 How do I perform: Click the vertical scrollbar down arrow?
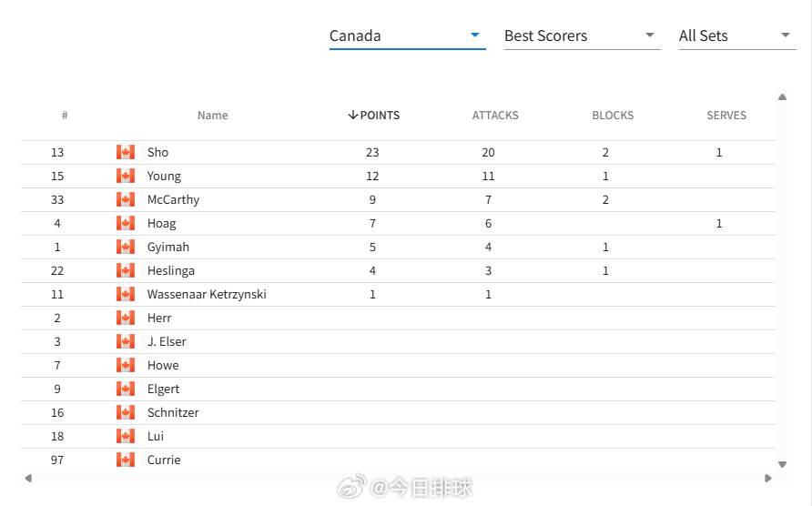pyautogui.click(x=782, y=464)
